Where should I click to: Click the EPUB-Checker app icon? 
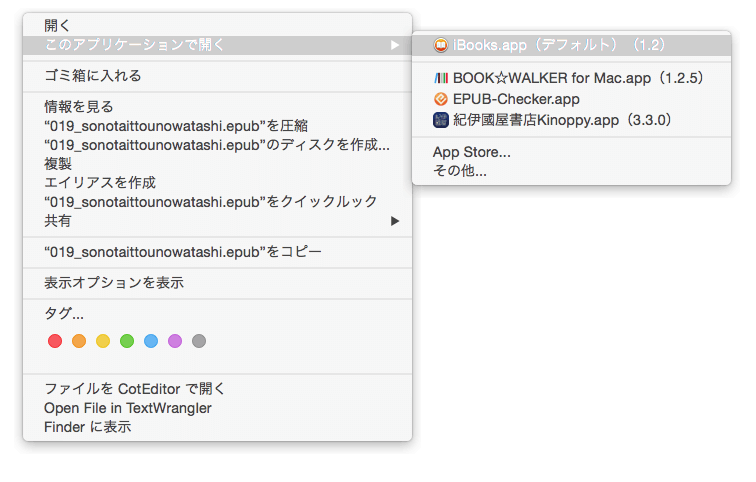441,99
